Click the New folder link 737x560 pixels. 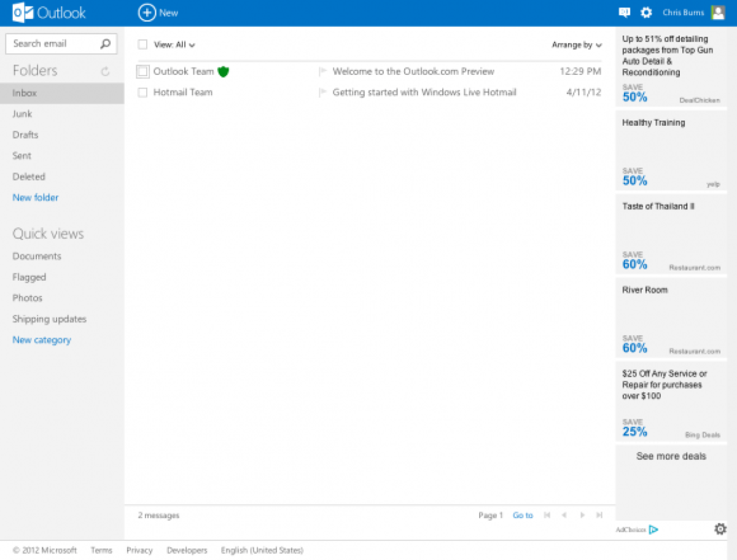pyautogui.click(x=36, y=198)
